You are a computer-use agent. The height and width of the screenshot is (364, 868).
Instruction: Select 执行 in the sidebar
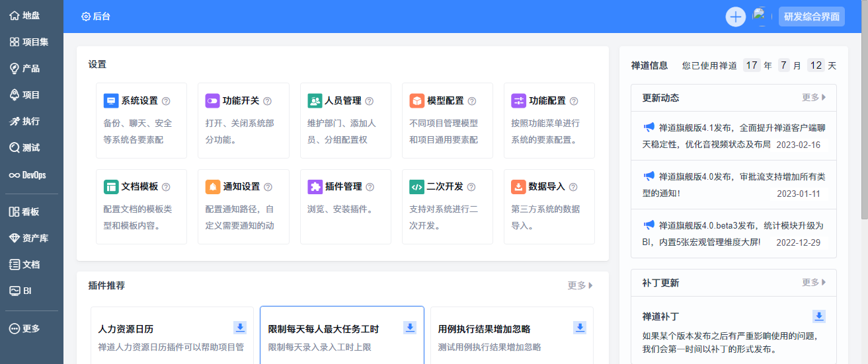coord(24,122)
